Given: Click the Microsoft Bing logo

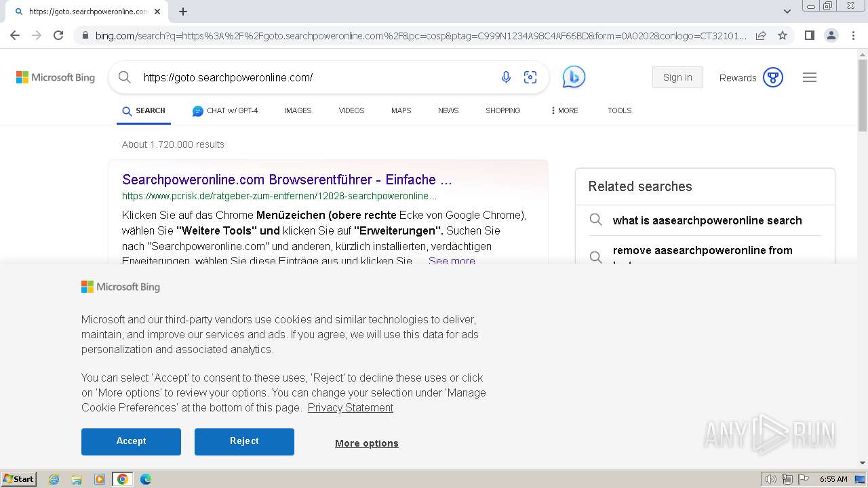Looking at the screenshot, I should click(x=56, y=77).
